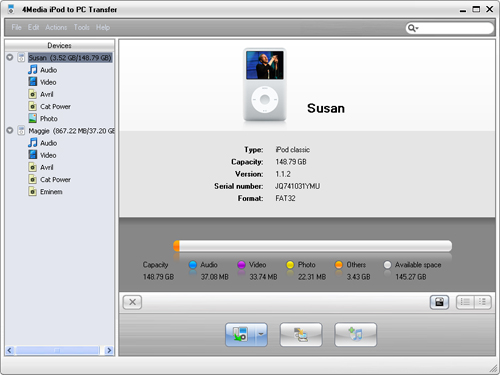Click Export to iTunes button
This screenshot has width=500, height=375.
(x=301, y=334)
